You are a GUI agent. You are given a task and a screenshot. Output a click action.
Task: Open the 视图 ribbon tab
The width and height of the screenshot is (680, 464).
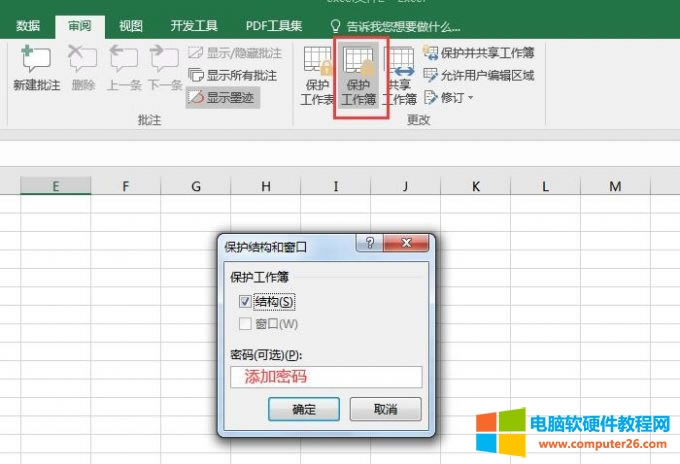click(x=130, y=26)
